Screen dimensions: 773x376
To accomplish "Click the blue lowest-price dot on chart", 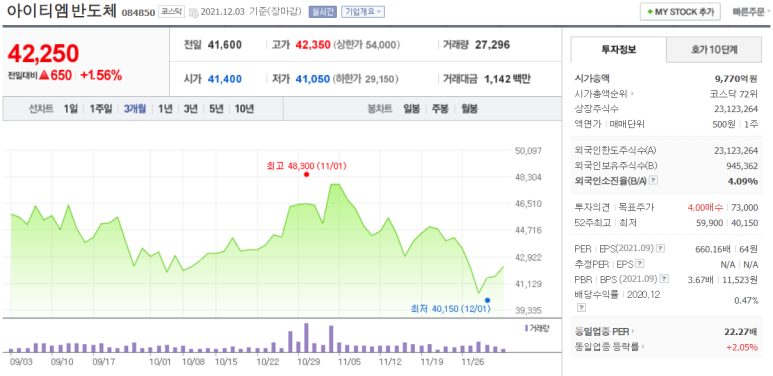I will (487, 300).
